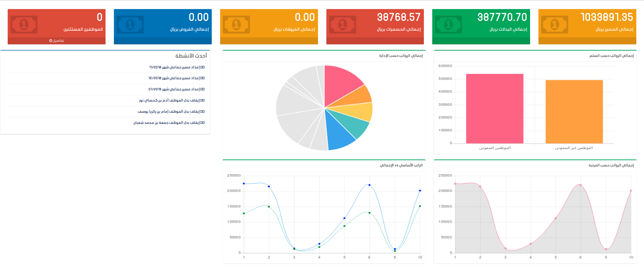Click the أحدث الأنشطة panel heading
The image size is (644, 268).
click(191, 56)
